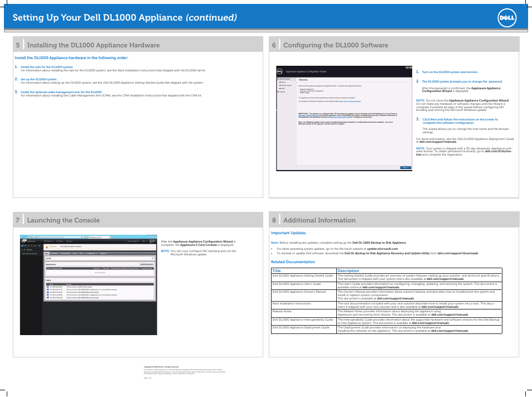
Task: Click the 'Alerts' heading in the console screenshot
Action: pos(48,280)
